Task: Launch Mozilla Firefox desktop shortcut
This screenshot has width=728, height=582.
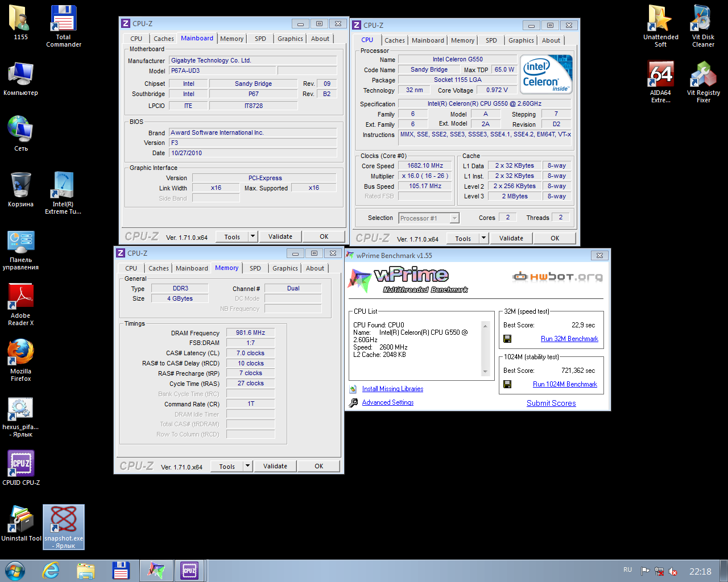Action: tap(20, 360)
